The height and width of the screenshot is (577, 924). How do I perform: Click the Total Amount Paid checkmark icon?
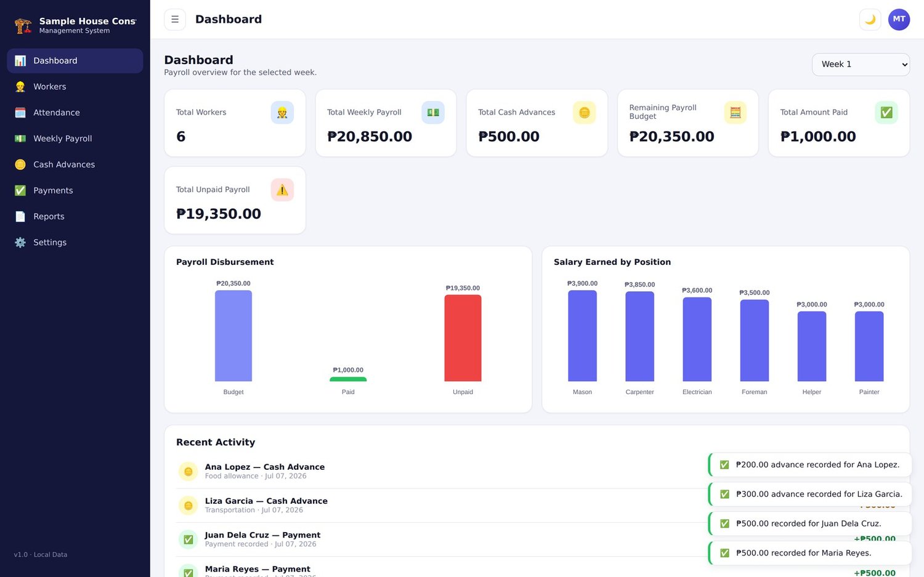[886, 113]
